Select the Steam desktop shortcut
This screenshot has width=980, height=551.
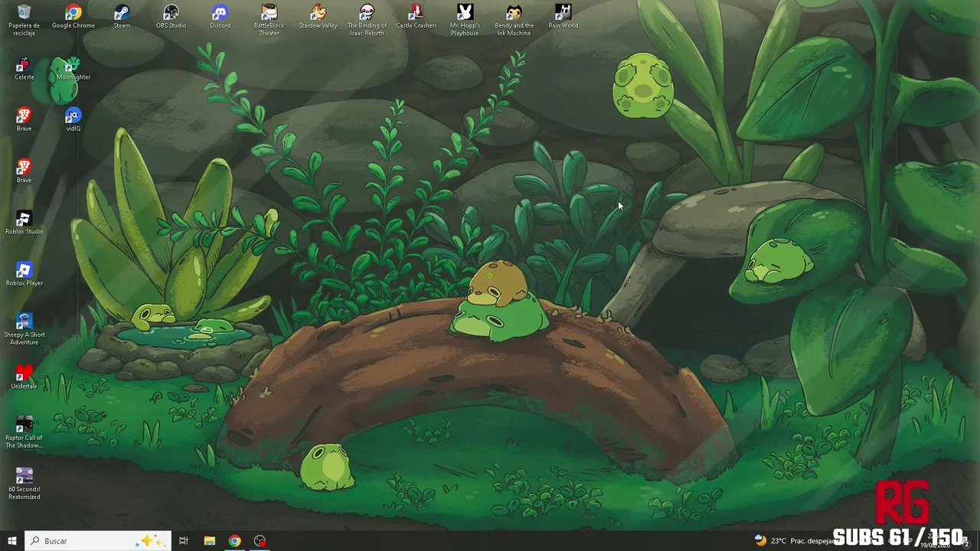point(122,17)
